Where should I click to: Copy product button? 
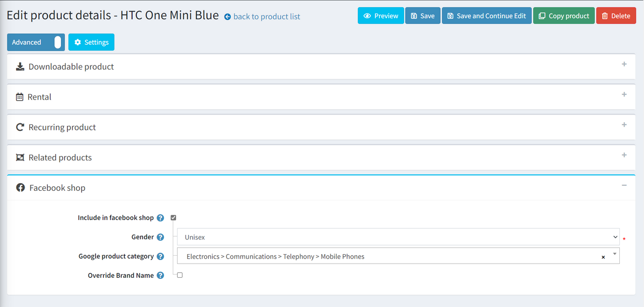click(563, 16)
